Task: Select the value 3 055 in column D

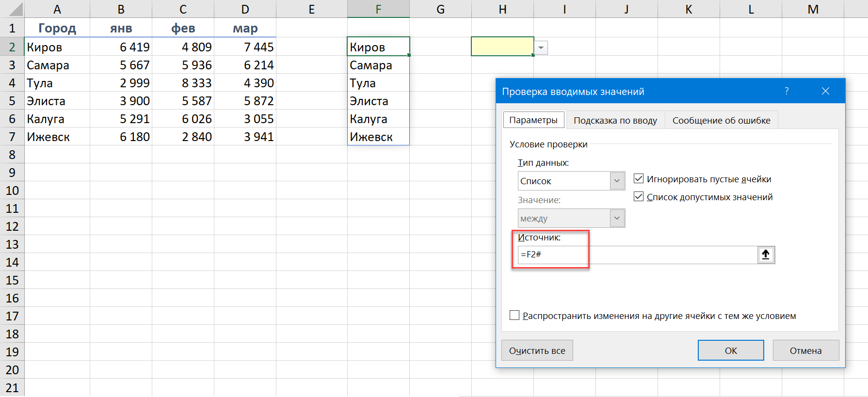Action: pyautogui.click(x=245, y=119)
